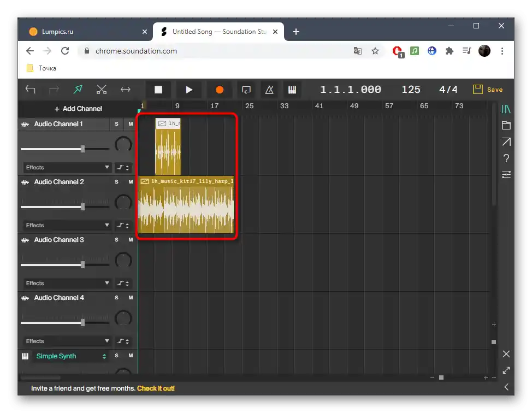Image resolution: width=532 pixels, height=413 pixels.
Task: Open help with the question mark icon
Action: click(506, 158)
